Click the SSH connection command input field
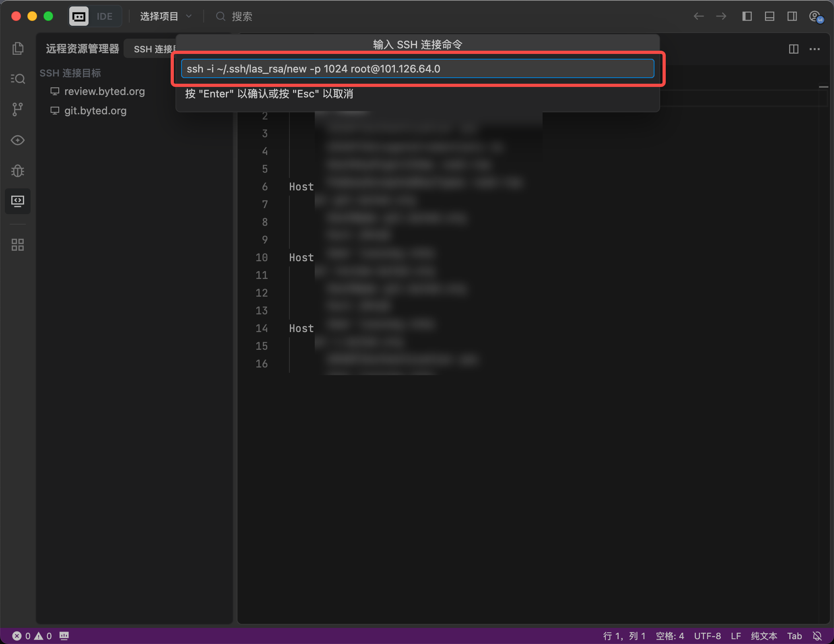Screen dimensions: 834x644 pyautogui.click(x=417, y=69)
